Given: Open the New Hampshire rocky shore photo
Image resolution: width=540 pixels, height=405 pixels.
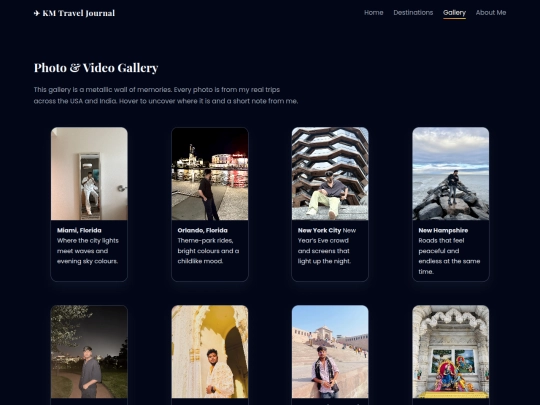Looking at the screenshot, I should 450,174.
